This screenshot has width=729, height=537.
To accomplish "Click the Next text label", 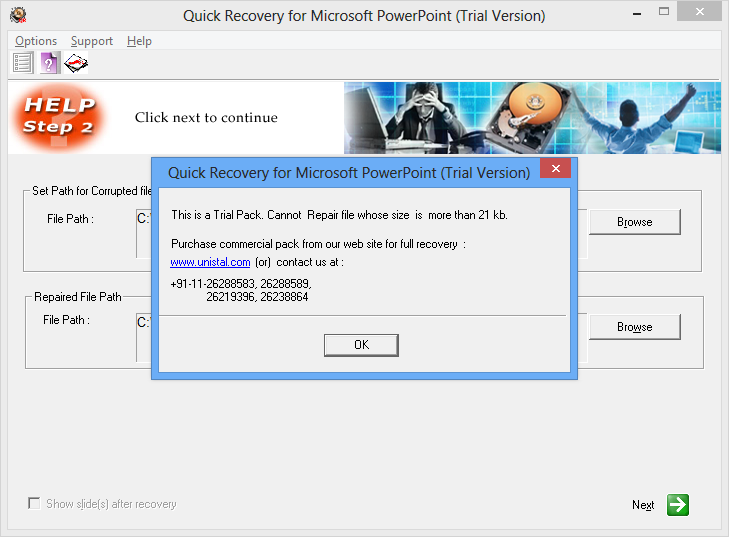I will 643,505.
